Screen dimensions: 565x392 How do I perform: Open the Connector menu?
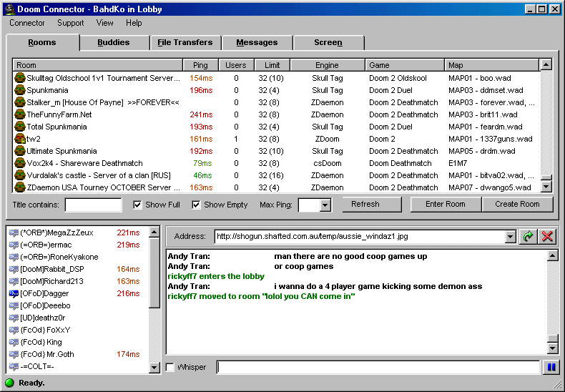[27, 23]
